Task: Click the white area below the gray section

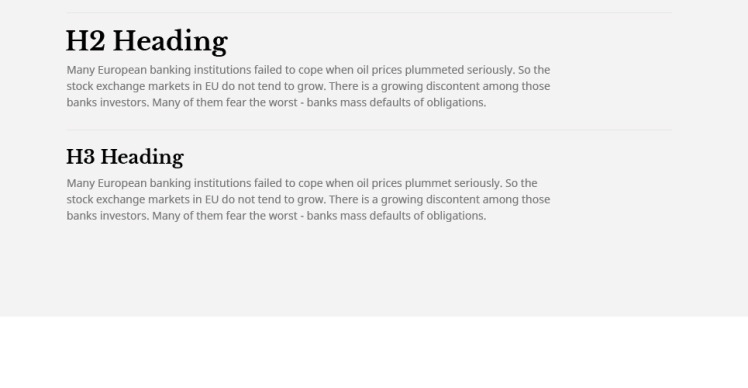Action: coord(374,352)
